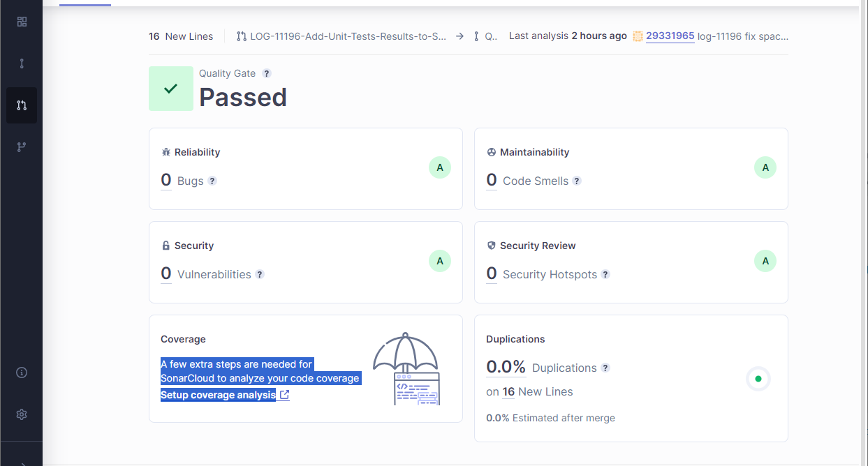
Task: Open the main branch sidebar icon
Action: (x=22, y=63)
